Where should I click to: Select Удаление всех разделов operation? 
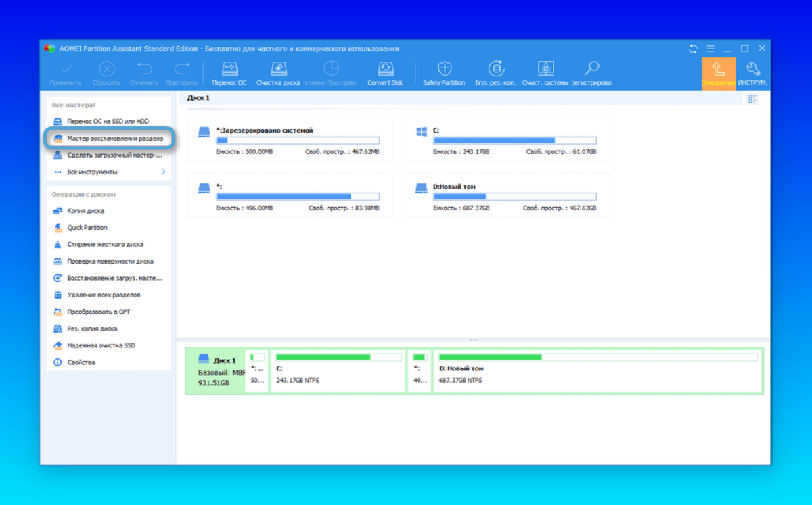(x=108, y=295)
